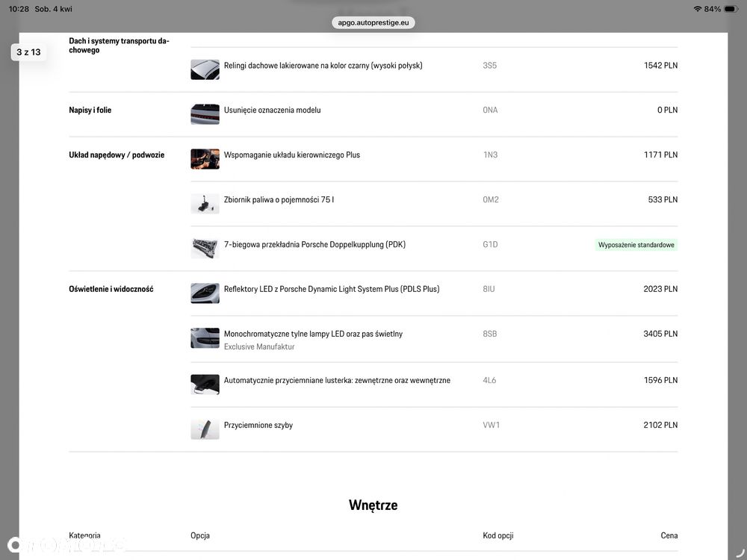Click the price 2102 PLN

click(x=660, y=426)
